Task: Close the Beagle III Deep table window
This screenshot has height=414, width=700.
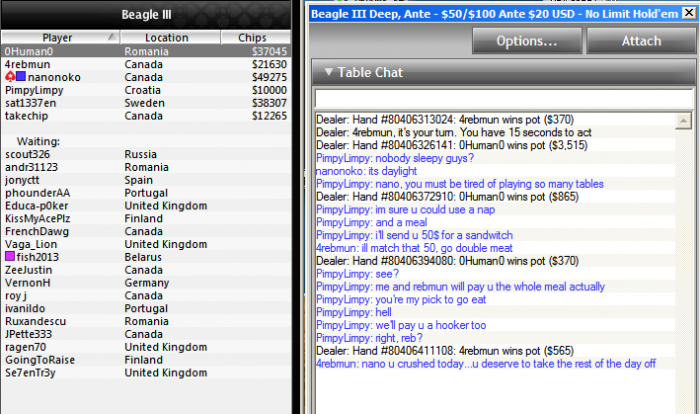Action: pos(689,13)
